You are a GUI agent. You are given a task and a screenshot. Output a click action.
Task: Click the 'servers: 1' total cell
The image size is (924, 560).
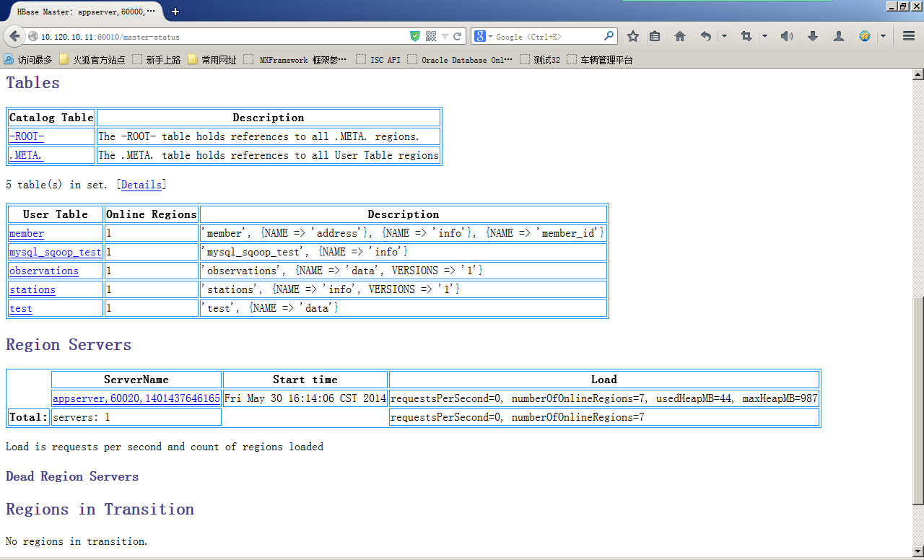[136, 417]
